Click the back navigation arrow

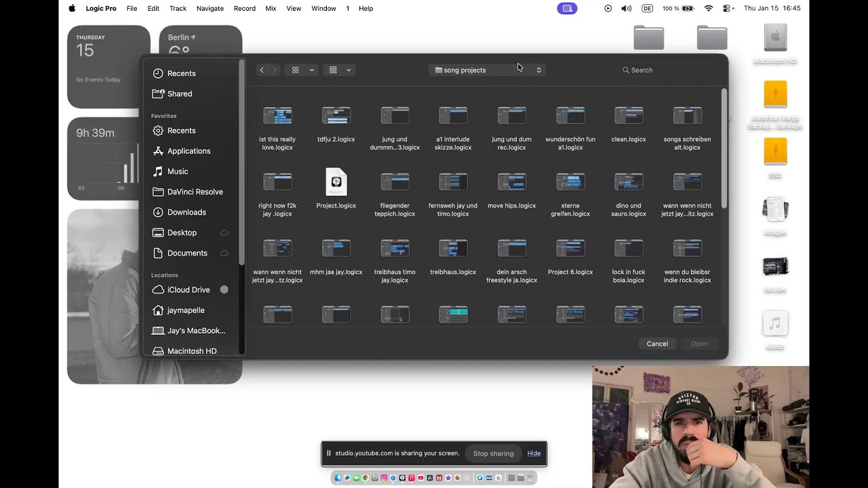[262, 70]
